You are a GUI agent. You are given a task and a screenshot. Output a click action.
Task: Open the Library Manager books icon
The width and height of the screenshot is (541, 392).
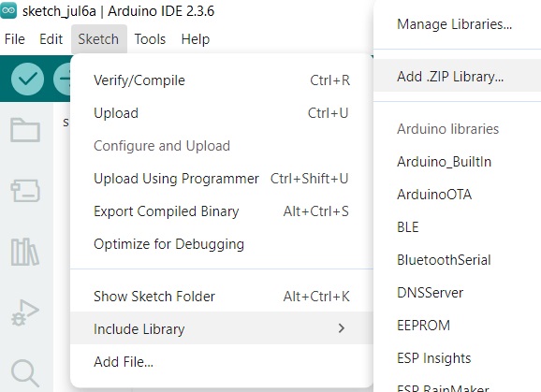click(x=25, y=252)
